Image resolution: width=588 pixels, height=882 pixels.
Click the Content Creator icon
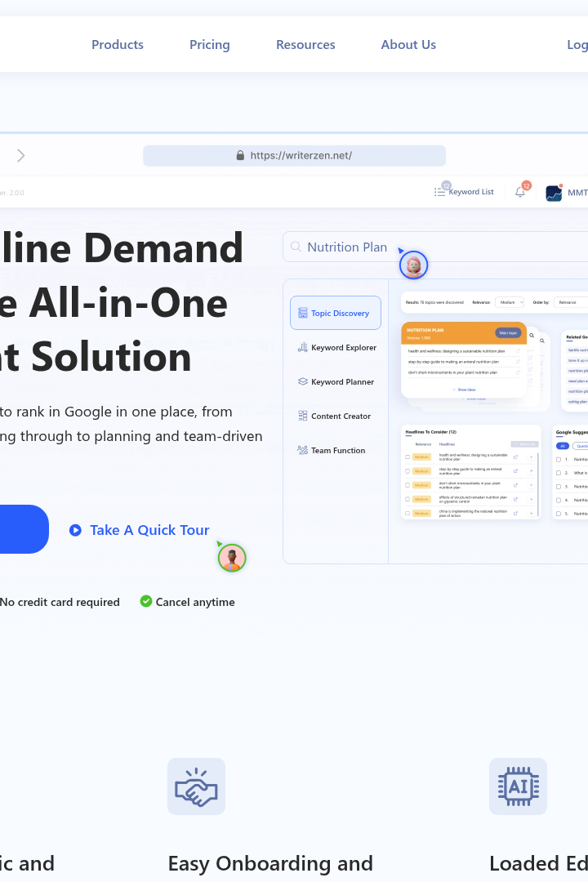[303, 416]
